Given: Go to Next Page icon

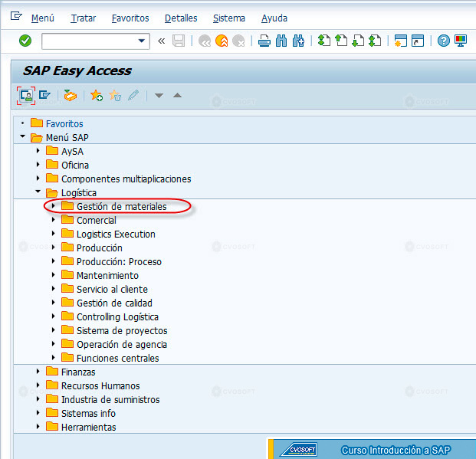Looking at the screenshot, I should [x=358, y=41].
